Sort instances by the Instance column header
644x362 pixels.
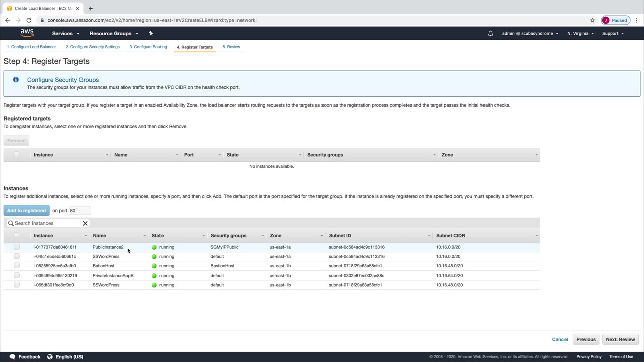point(59,235)
